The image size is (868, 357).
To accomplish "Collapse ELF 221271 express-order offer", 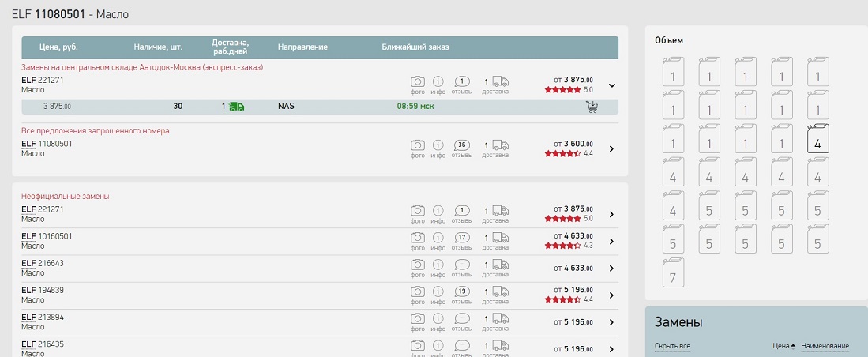I will click(x=611, y=85).
